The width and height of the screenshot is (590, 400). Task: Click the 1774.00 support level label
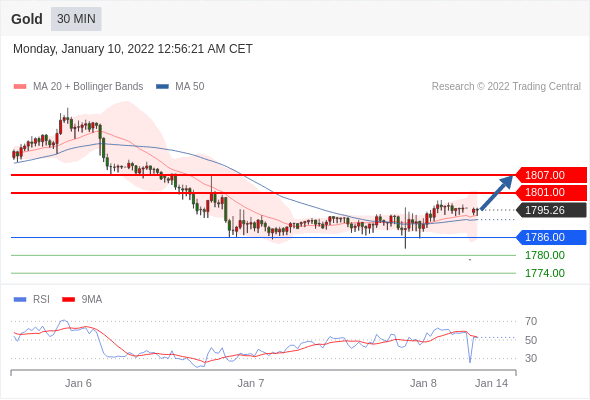(545, 273)
